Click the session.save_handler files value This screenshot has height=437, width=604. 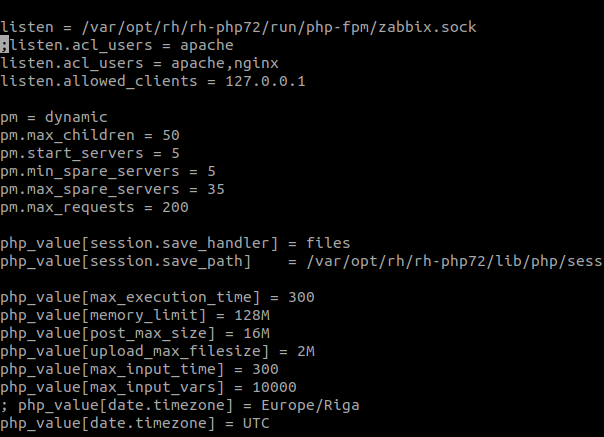pos(327,243)
